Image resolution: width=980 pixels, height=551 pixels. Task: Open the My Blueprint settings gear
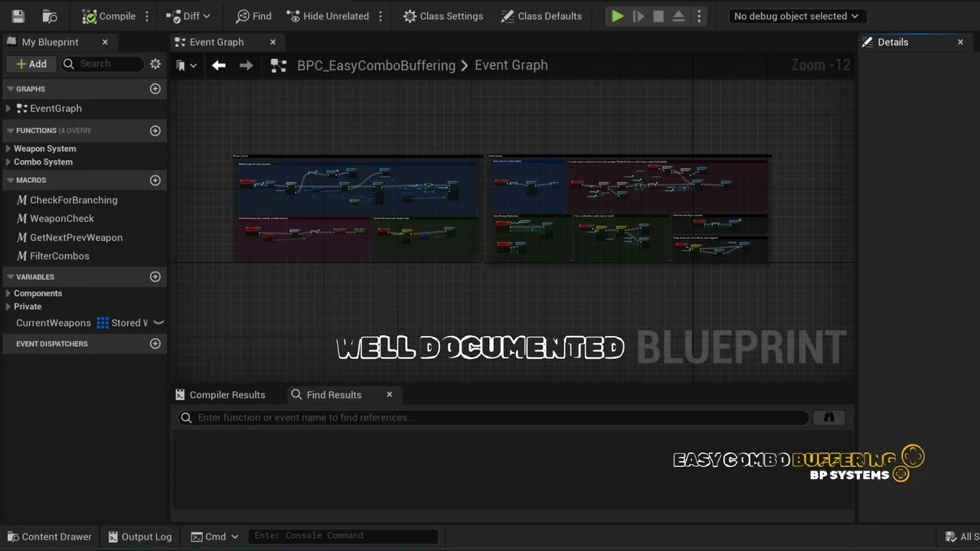(x=155, y=64)
